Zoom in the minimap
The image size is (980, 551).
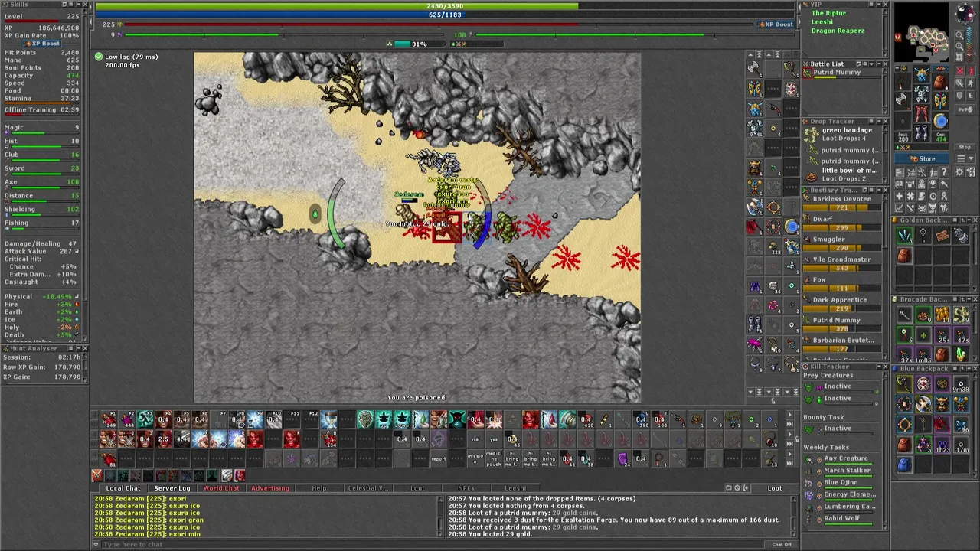click(x=959, y=46)
